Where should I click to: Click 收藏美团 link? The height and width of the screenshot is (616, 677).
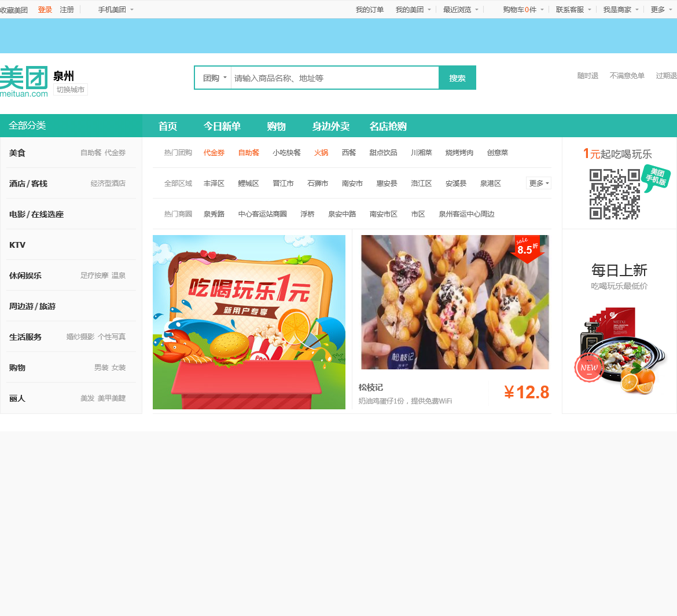pos(14,9)
